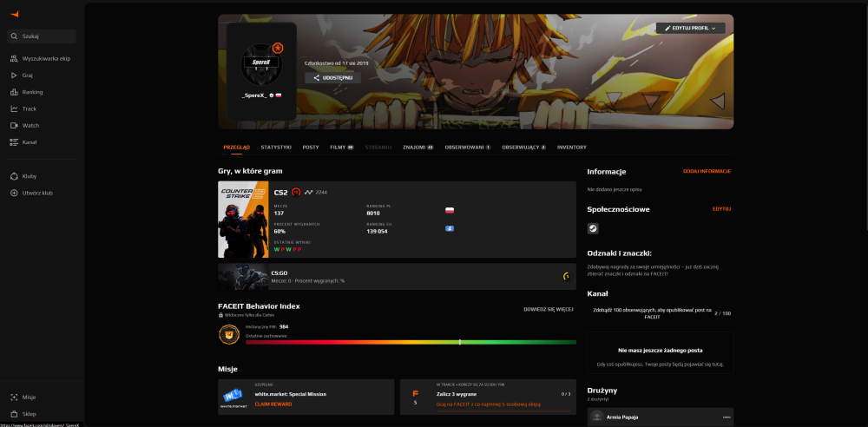868x427 pixels.
Task: Open the Posty tab
Action: pyautogui.click(x=311, y=148)
